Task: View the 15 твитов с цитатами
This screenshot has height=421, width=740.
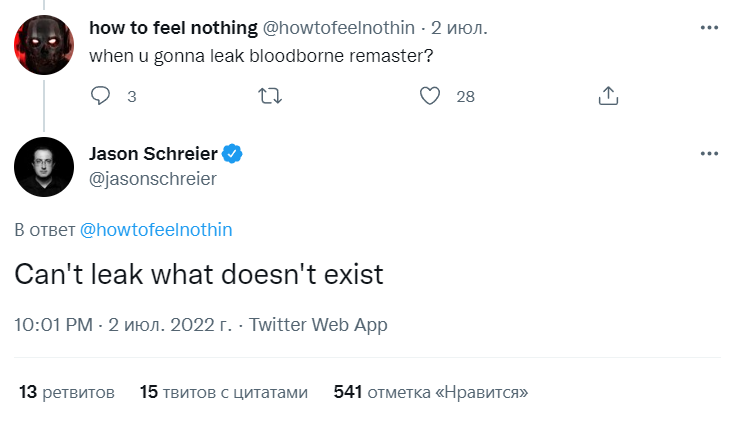Action: [224, 392]
